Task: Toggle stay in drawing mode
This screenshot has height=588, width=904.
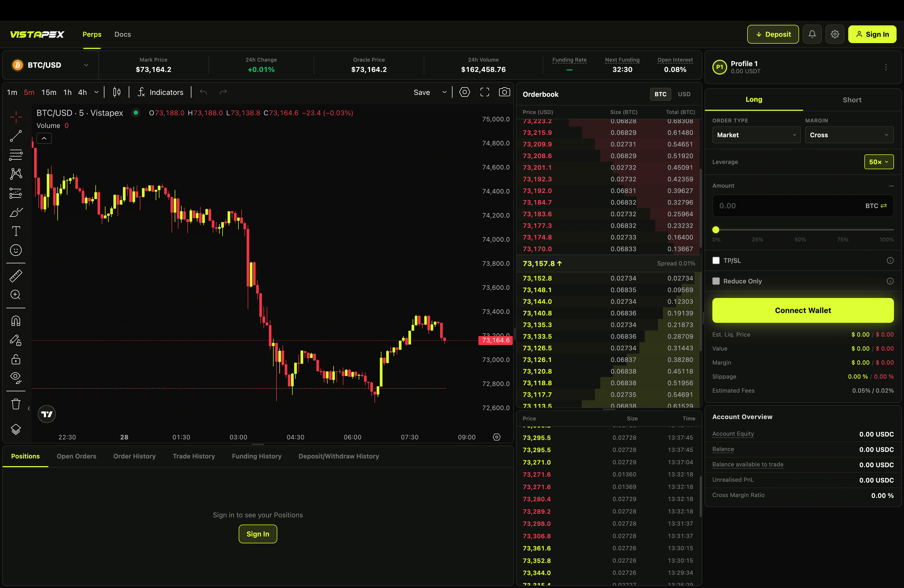Action: click(16, 340)
